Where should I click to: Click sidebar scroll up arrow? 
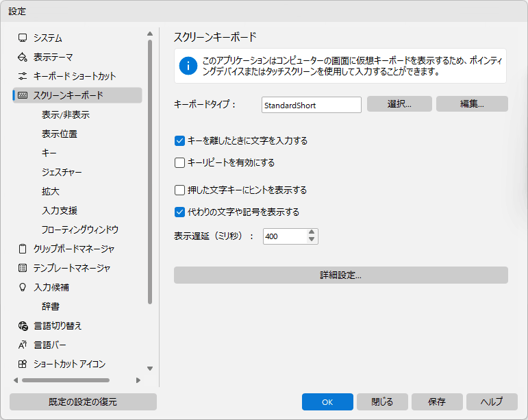coord(150,34)
